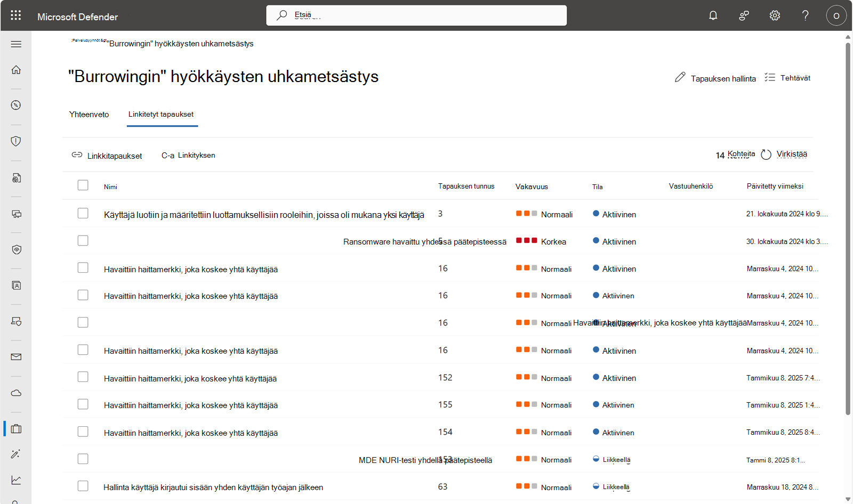Click the Linkkitapaukset link icon
Screen dimensions: 853x504
(77, 155)
